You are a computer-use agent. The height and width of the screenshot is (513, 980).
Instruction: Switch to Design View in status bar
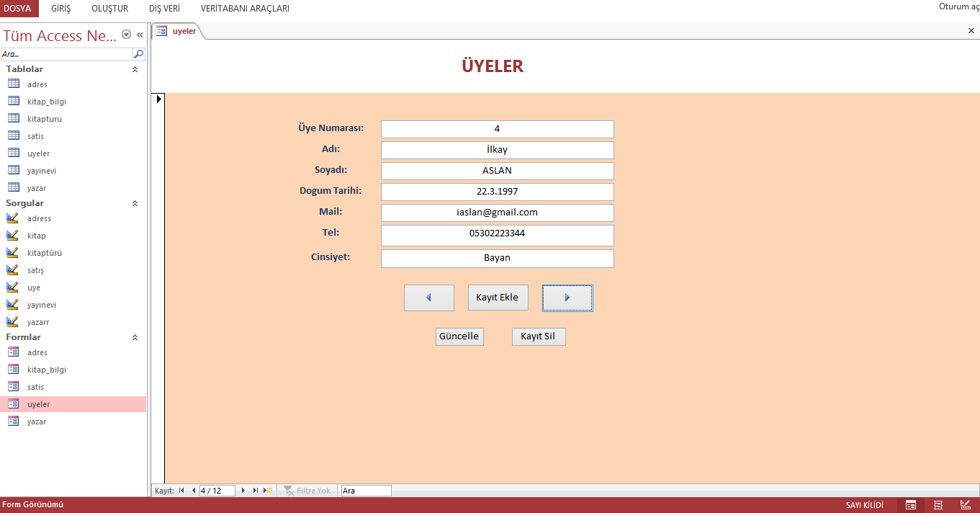pos(965,505)
